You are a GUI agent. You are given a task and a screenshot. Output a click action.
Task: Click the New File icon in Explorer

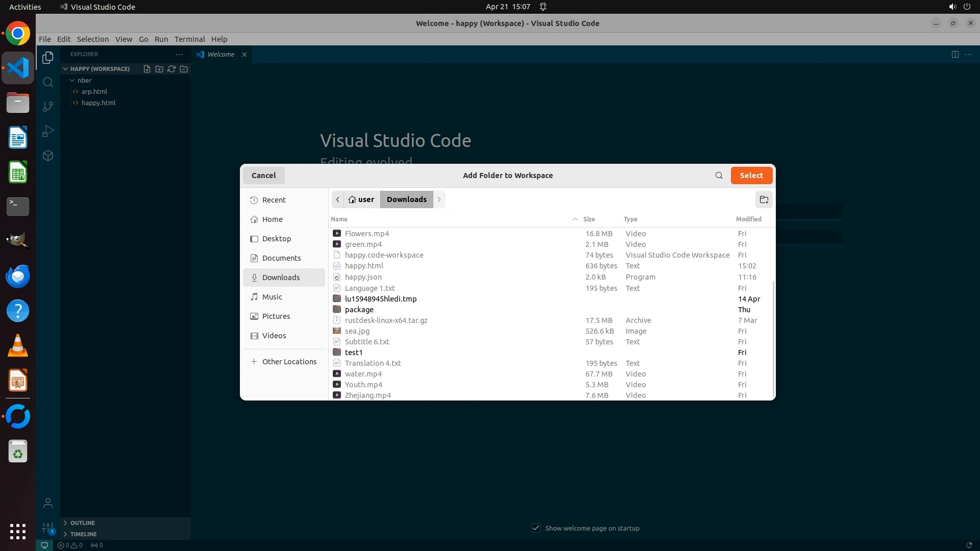pyautogui.click(x=147, y=69)
